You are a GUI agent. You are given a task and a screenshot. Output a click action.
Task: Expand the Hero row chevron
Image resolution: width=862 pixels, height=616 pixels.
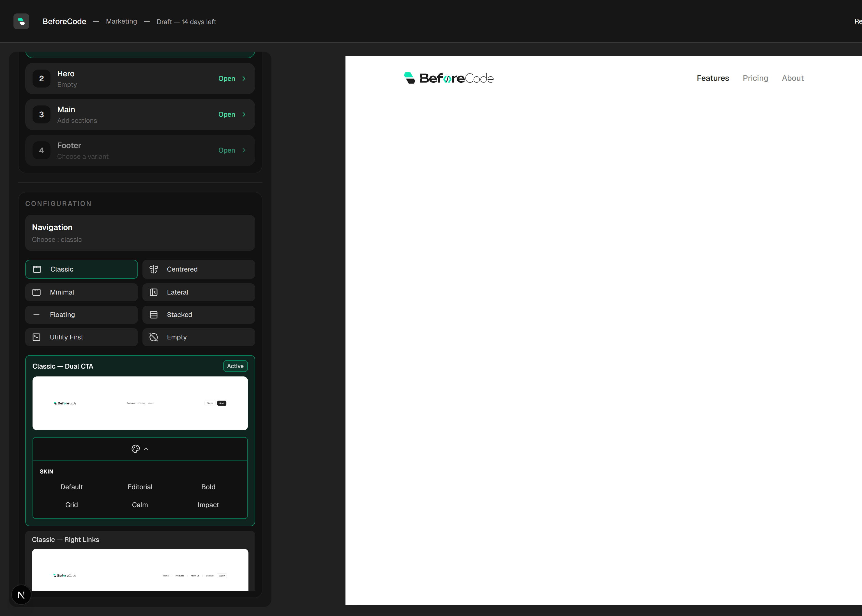[244, 79]
